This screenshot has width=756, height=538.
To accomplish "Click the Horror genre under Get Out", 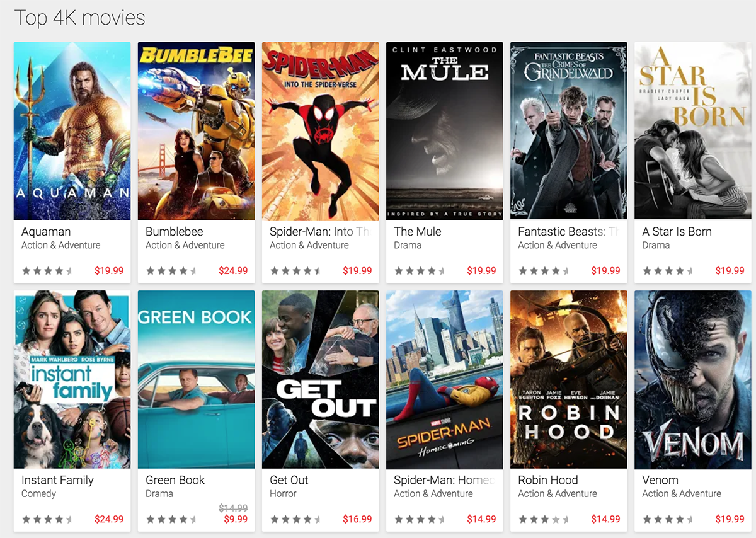I will click(x=283, y=494).
